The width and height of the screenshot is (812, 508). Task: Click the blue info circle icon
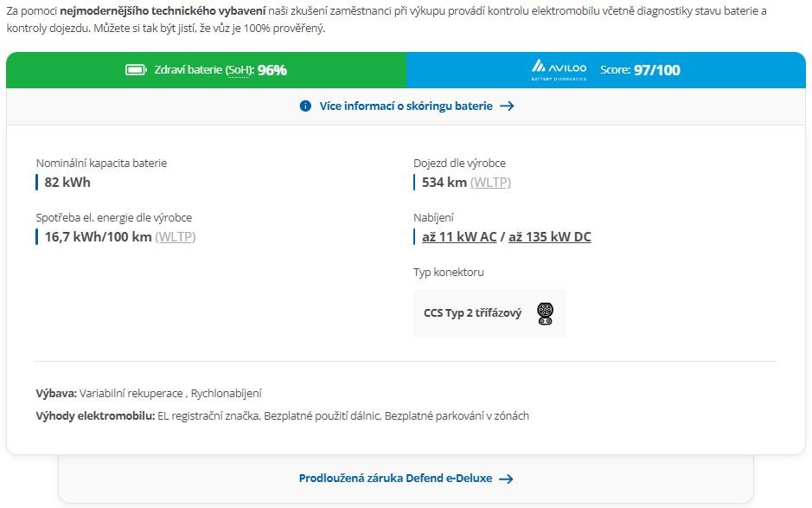pyautogui.click(x=305, y=106)
